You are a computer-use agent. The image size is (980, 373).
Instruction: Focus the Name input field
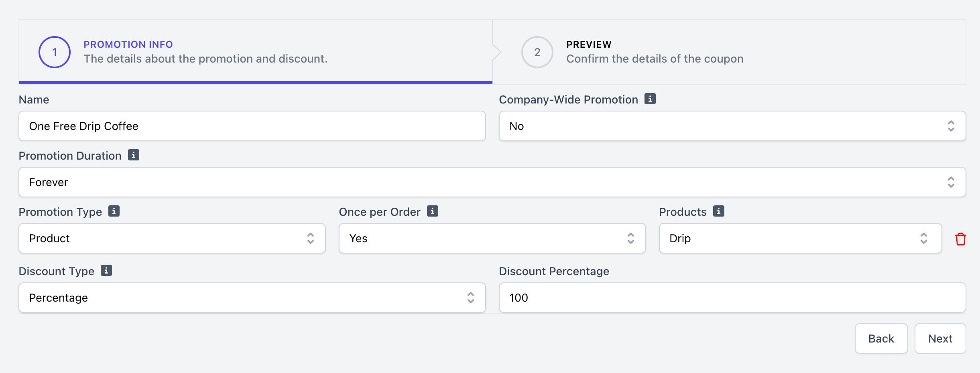(252, 126)
